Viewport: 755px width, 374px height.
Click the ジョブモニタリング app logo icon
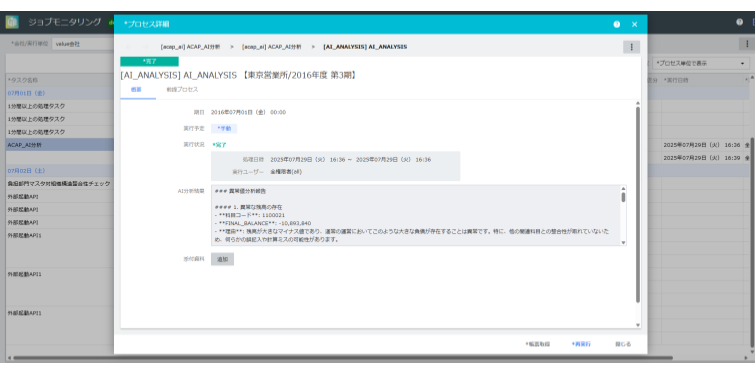(13, 22)
